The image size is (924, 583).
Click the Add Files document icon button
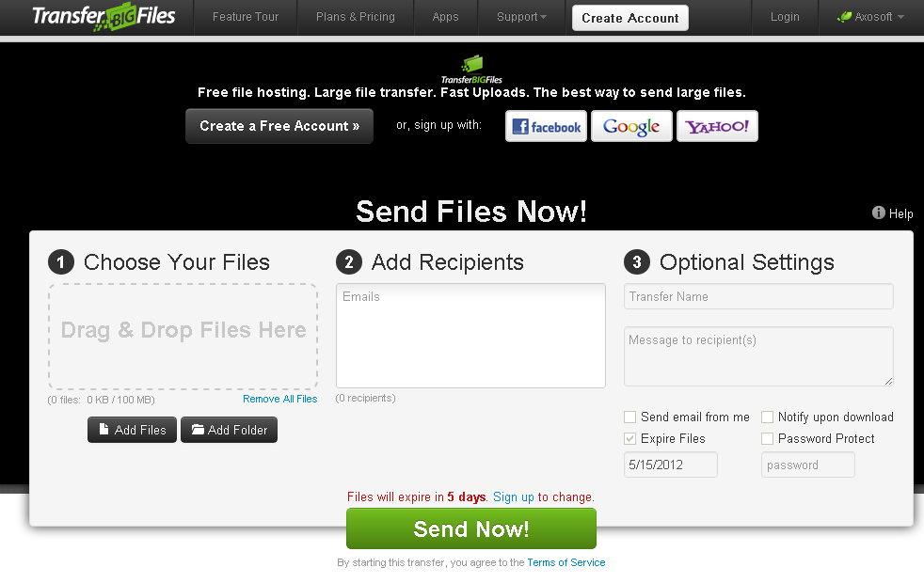132,430
